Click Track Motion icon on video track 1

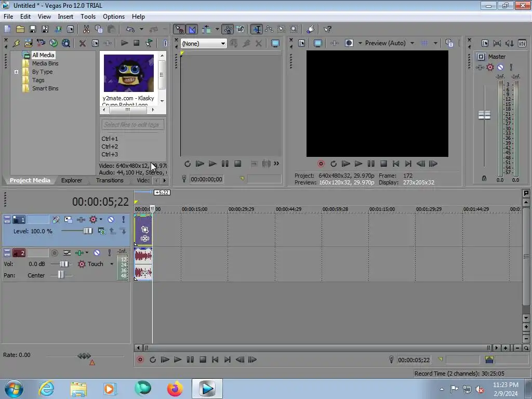click(68, 220)
